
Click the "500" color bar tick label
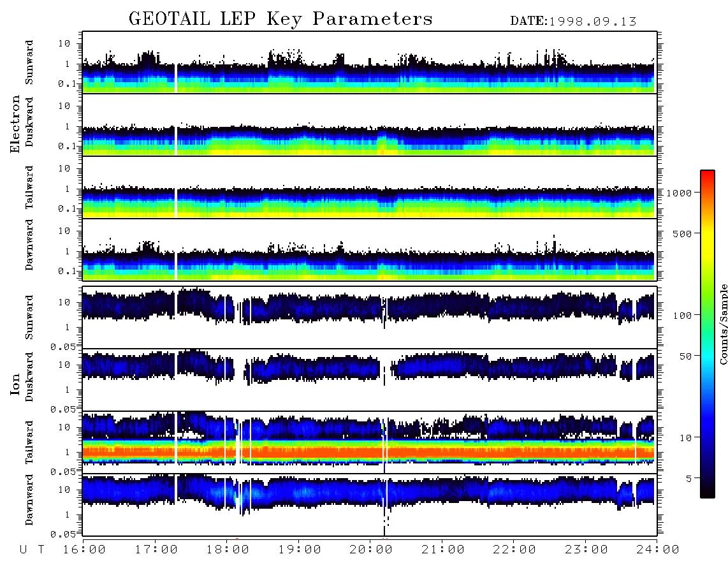pos(682,233)
